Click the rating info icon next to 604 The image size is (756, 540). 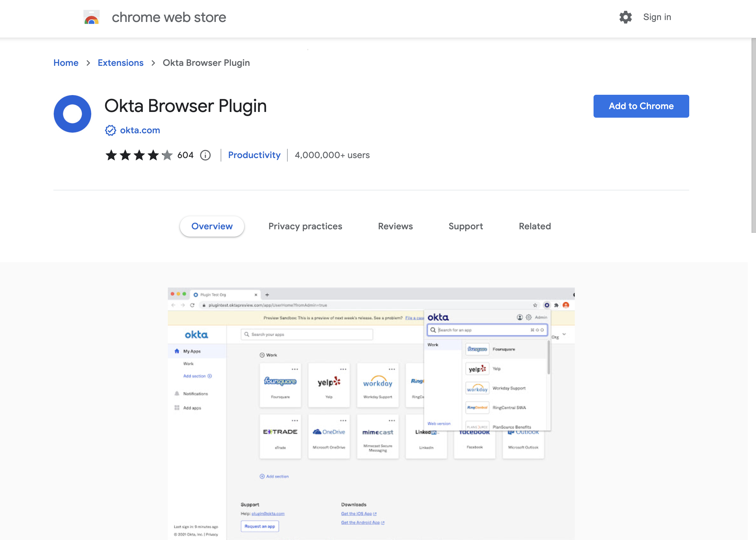[205, 155]
